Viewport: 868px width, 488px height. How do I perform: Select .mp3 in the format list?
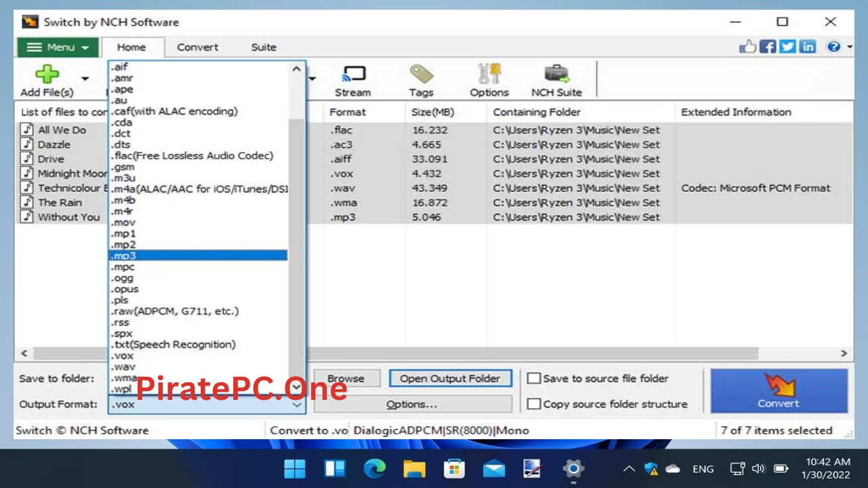198,256
